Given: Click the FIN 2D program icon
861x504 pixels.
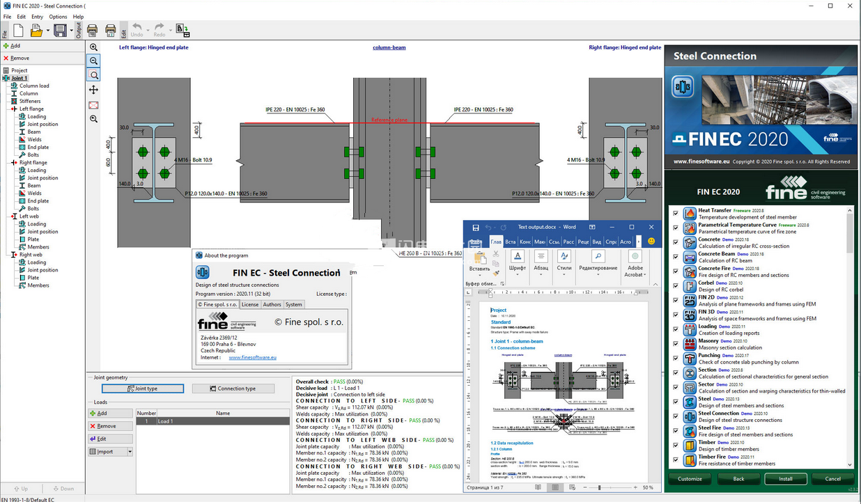Looking at the screenshot, I should tap(690, 300).
